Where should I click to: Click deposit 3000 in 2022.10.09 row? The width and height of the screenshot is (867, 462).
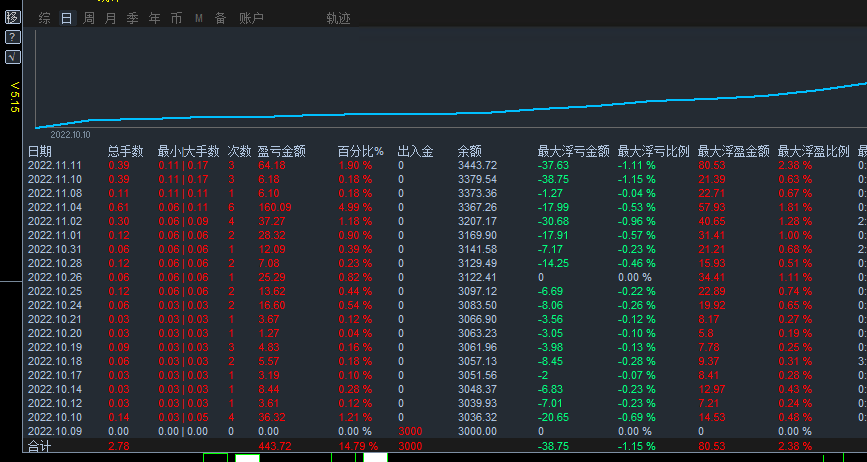410,431
